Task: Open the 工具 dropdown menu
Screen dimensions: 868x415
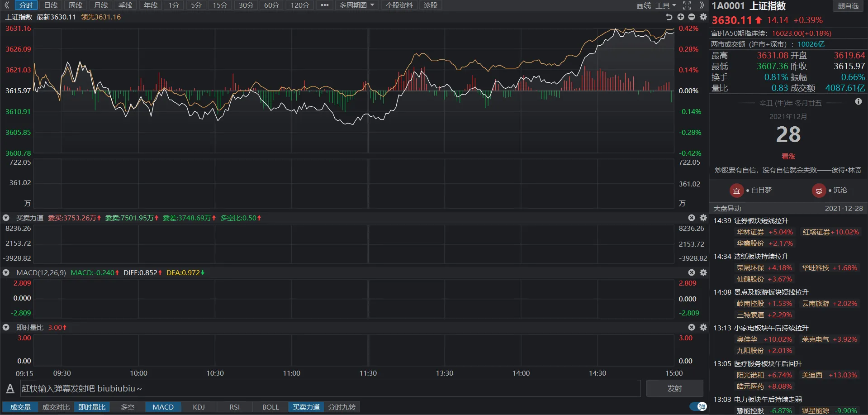Action: 666,5
